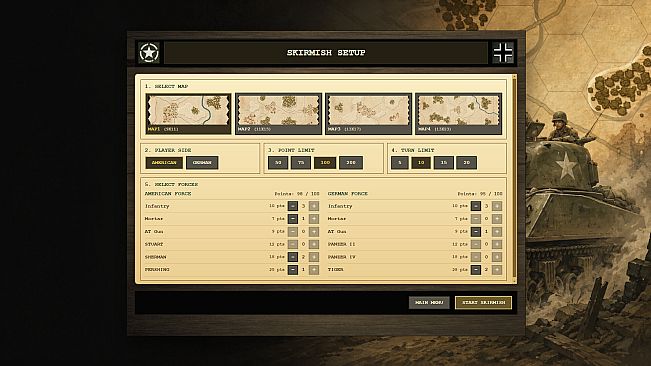Screen dimensions: 651x366
Task: Set turn limit to 10
Action: [x=421, y=163]
